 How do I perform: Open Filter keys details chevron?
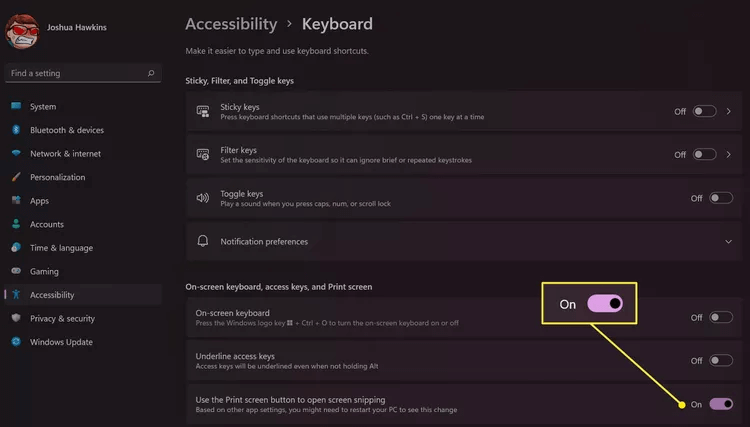[x=728, y=154]
